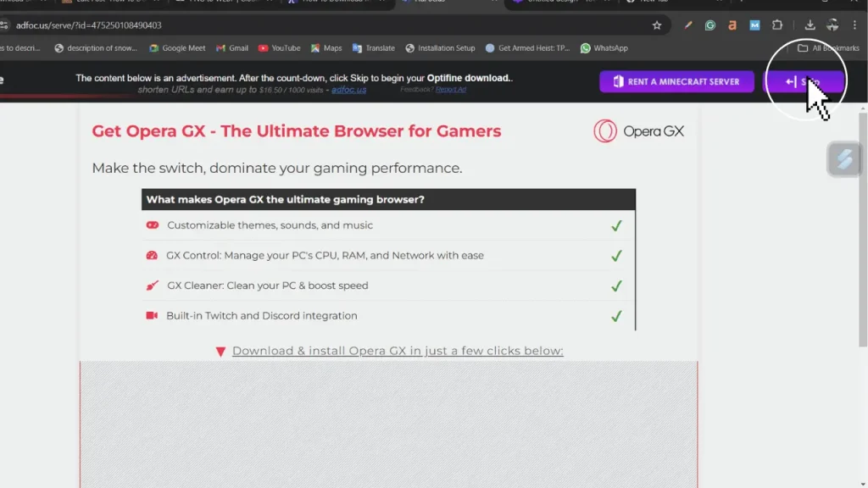Open the browser Downloads icon

[810, 25]
